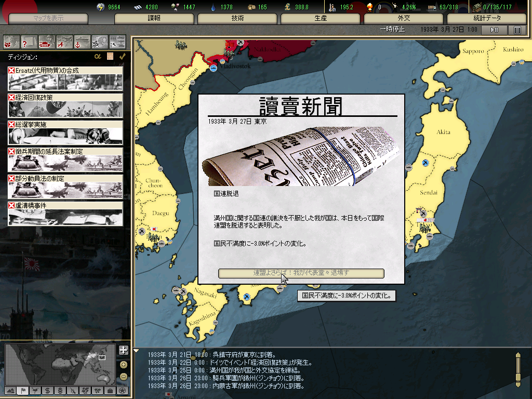
Task: Open the Ersatz(代用物質)の合成 decision banner
Action: point(65,79)
